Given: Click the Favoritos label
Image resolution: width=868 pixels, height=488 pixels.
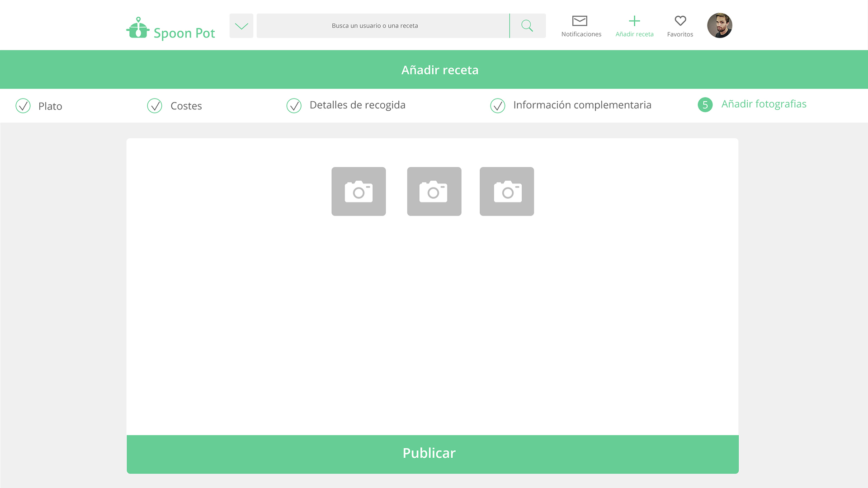Looking at the screenshot, I should pyautogui.click(x=680, y=34).
